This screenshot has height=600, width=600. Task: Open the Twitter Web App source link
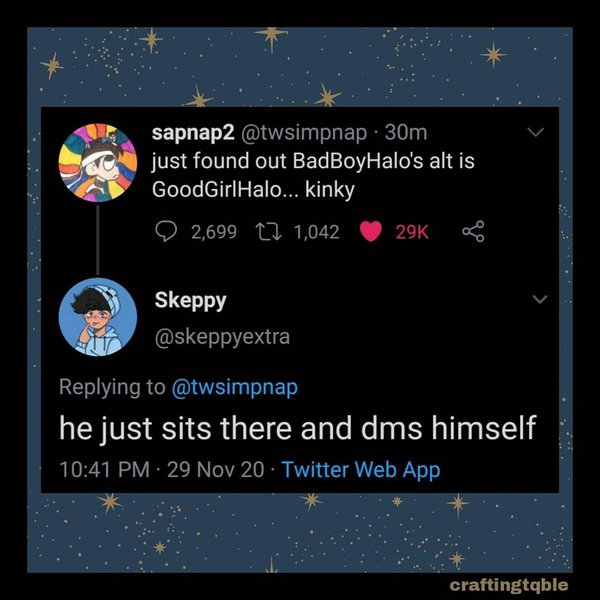(x=361, y=469)
